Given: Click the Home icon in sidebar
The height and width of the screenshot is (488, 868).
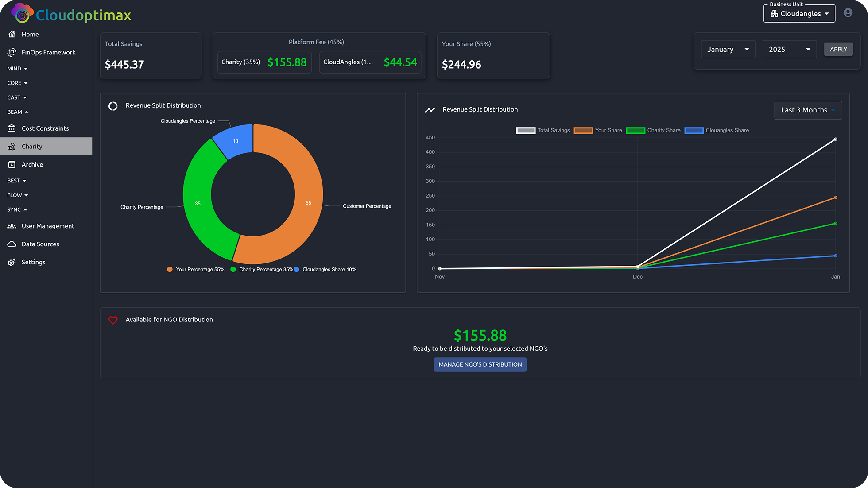Looking at the screenshot, I should (12, 35).
